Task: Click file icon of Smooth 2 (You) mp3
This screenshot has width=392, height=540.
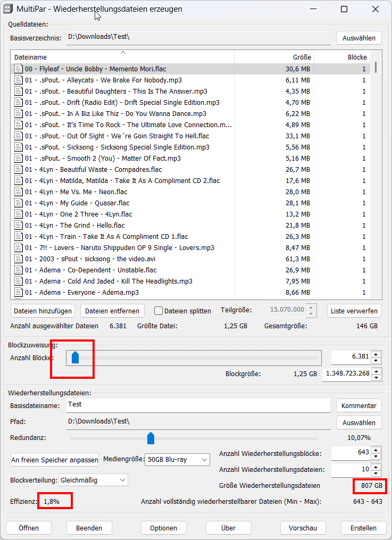Action: point(19,159)
